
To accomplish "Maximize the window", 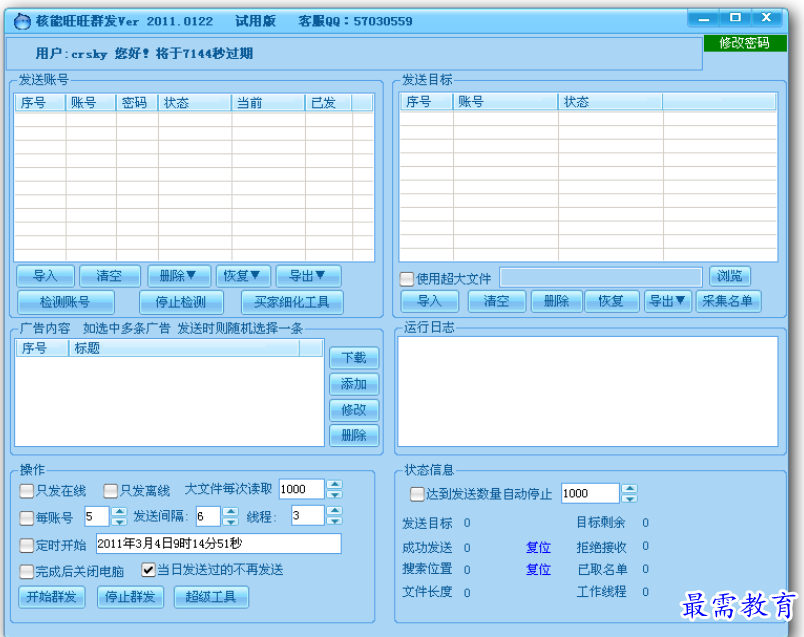I will 735,17.
